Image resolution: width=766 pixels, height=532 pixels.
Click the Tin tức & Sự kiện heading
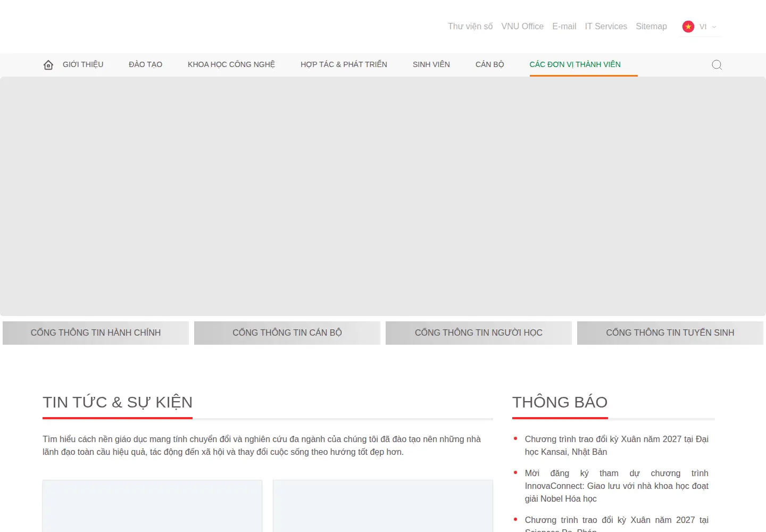pos(118,402)
